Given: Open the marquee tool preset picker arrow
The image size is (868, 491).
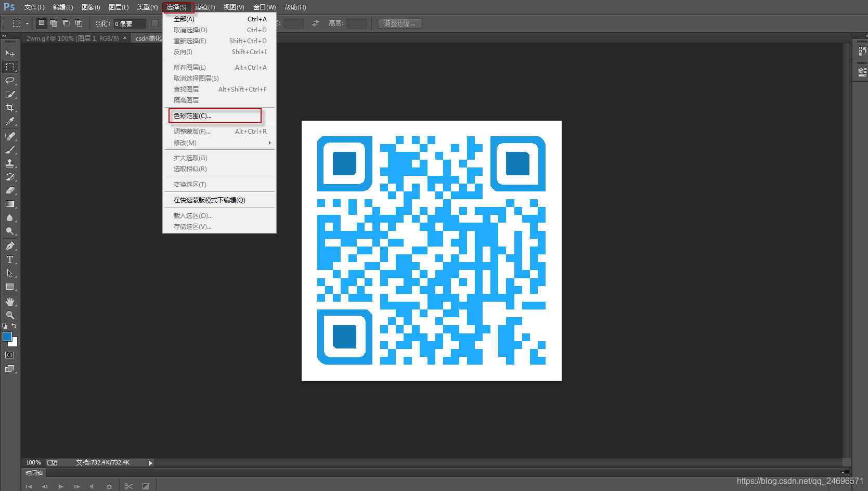Looking at the screenshot, I should [28, 23].
